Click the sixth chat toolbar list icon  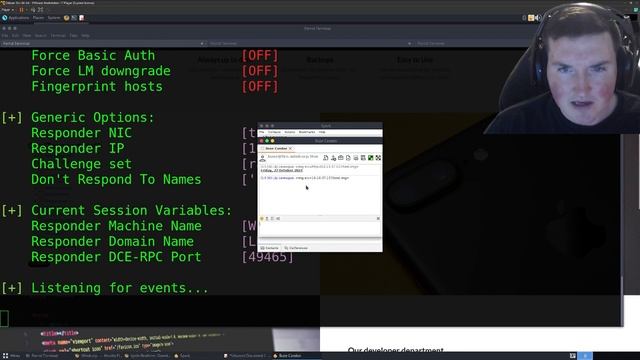(x=363, y=158)
